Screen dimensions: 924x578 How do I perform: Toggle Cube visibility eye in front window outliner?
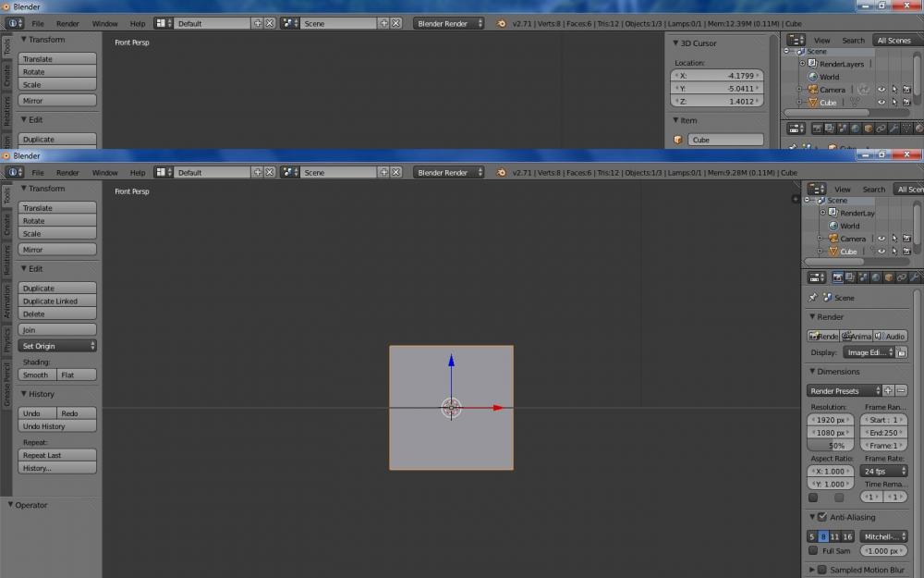point(881,252)
